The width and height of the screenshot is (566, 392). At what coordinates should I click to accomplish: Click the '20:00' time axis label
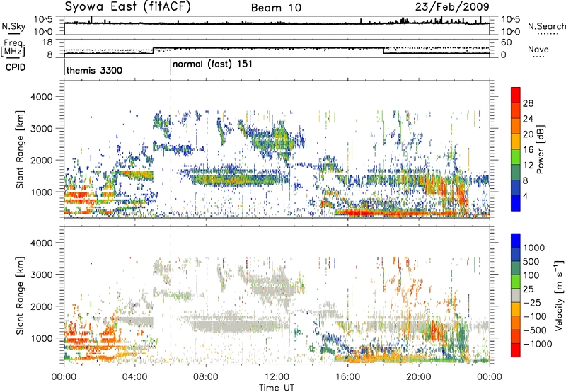[418, 377]
